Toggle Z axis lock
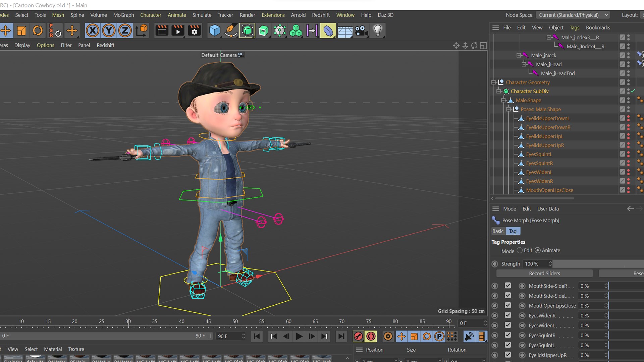Image resolution: width=644 pixels, height=362 pixels. 125,31
